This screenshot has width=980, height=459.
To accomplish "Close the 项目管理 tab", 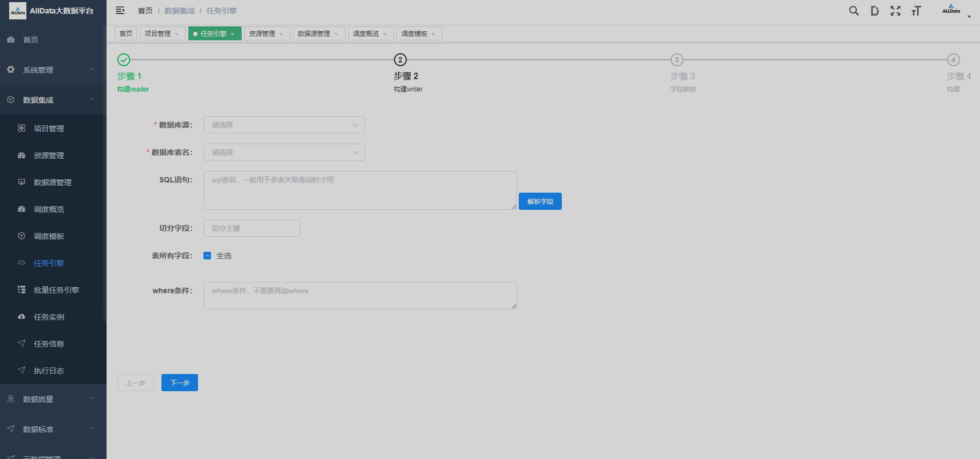I will pyautogui.click(x=177, y=34).
